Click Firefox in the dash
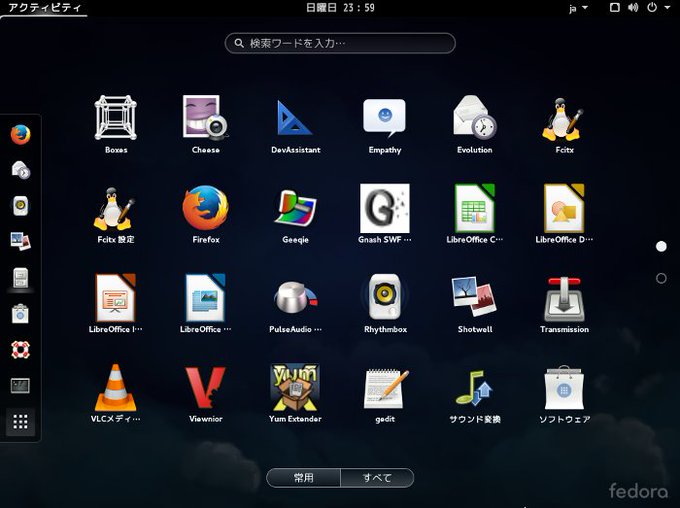680x508 pixels. pyautogui.click(x=20, y=134)
